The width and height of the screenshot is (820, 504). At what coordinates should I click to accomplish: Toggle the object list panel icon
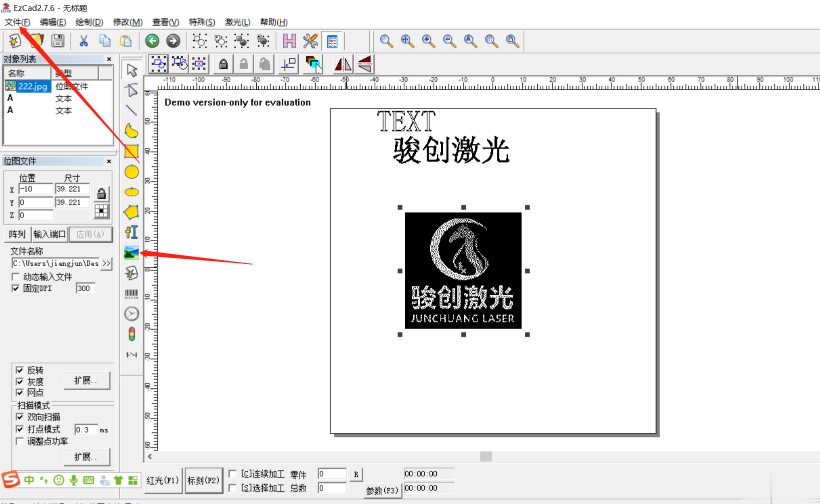point(332,41)
